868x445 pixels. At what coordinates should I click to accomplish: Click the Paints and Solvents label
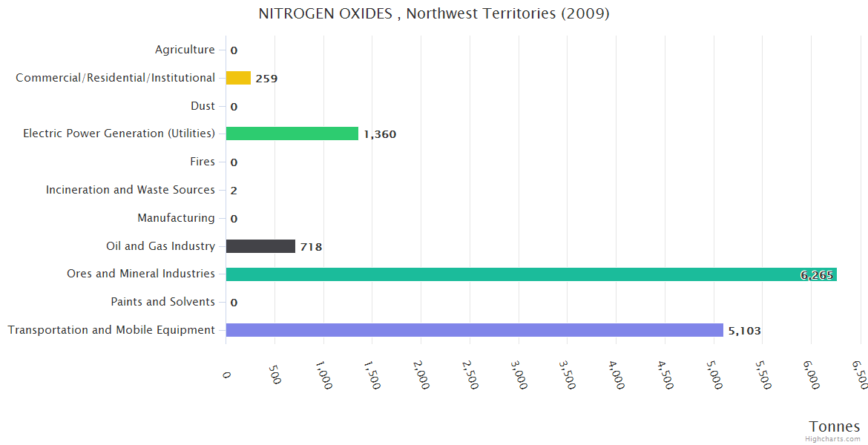pyautogui.click(x=162, y=302)
